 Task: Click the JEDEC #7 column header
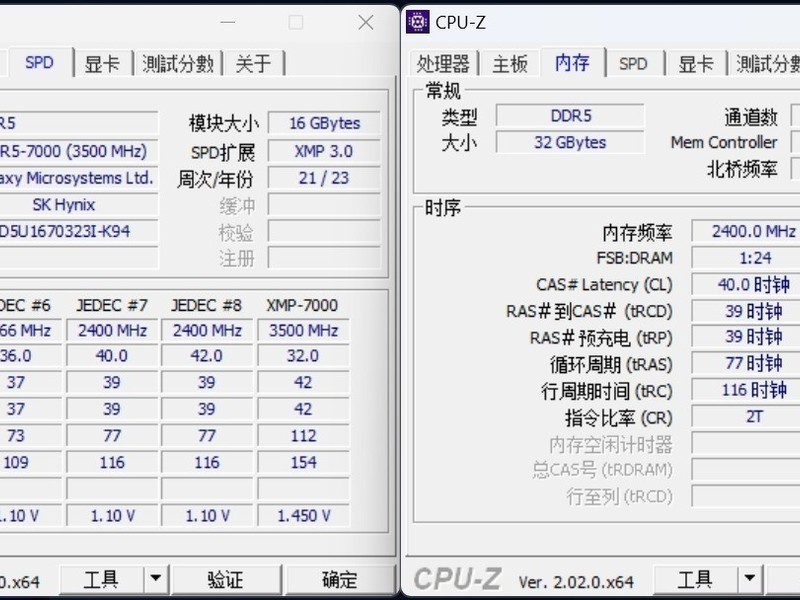[112, 305]
